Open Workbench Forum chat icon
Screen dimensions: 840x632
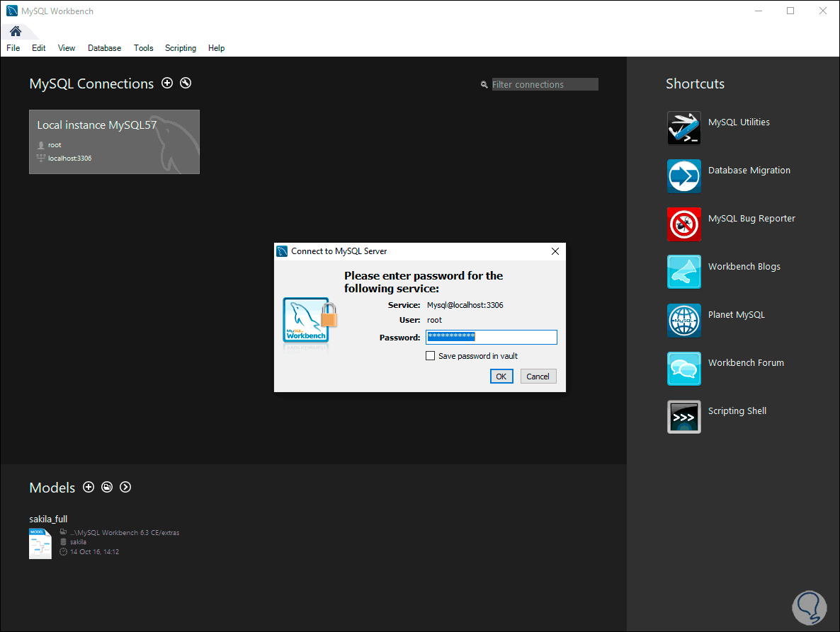tap(683, 368)
